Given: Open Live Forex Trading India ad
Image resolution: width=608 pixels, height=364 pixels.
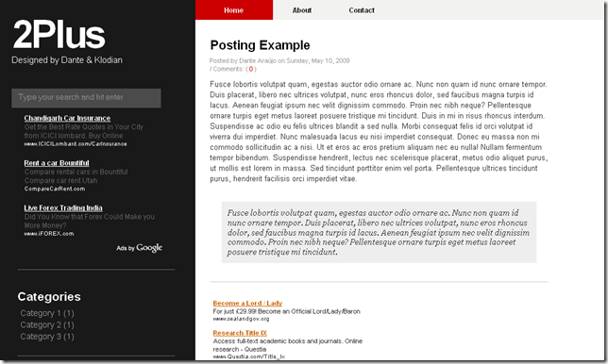Looking at the screenshot, I should [63, 208].
